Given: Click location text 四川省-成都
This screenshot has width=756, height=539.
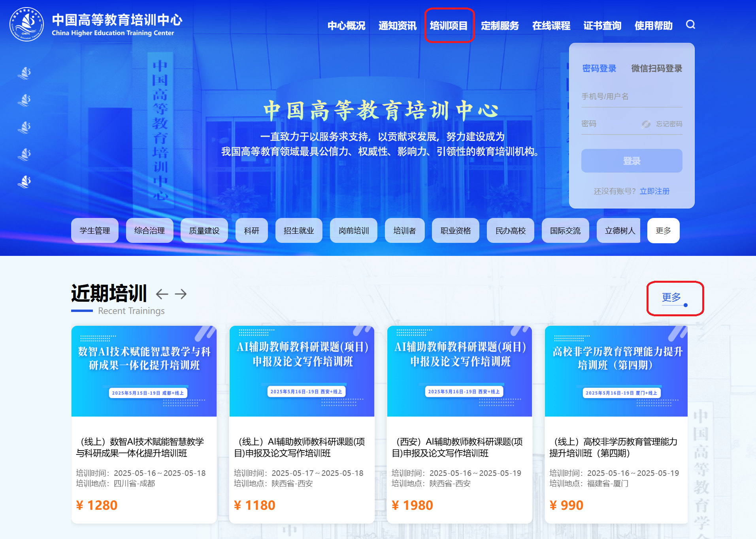Looking at the screenshot, I should click(x=134, y=483).
